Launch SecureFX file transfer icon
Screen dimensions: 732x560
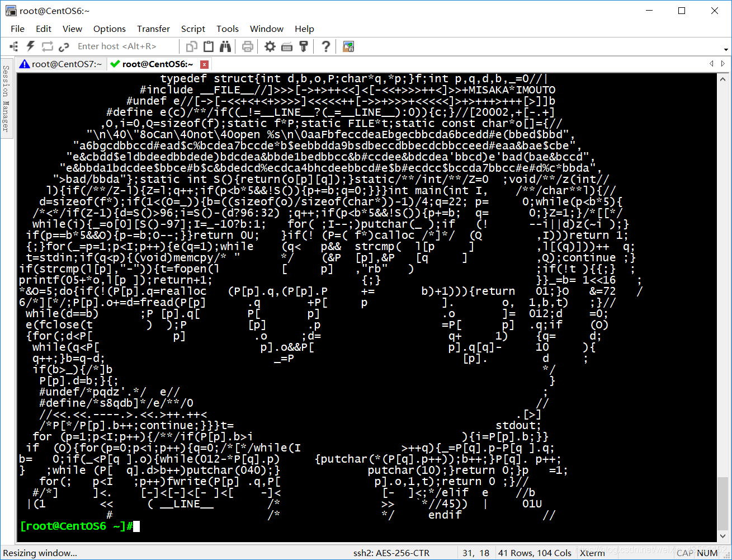click(348, 46)
